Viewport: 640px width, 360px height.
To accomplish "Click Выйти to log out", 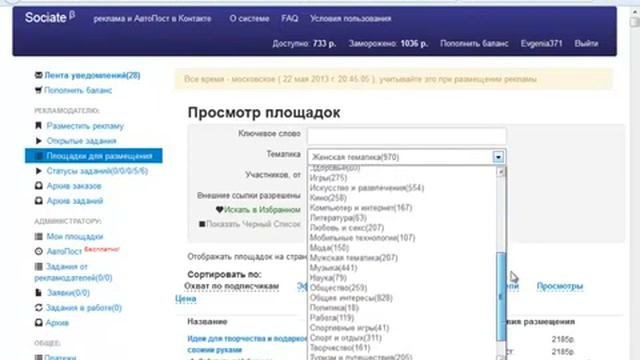I will point(586,43).
